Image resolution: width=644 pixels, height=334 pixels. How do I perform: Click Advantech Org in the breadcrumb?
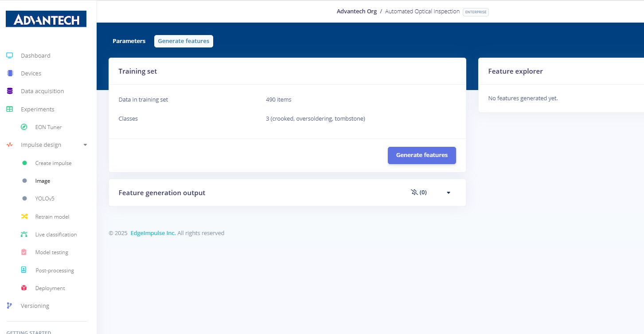click(x=357, y=12)
